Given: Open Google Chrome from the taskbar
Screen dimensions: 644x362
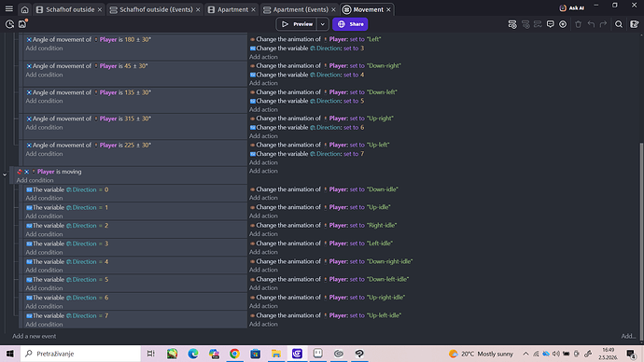Looking at the screenshot, I should click(x=234, y=354).
